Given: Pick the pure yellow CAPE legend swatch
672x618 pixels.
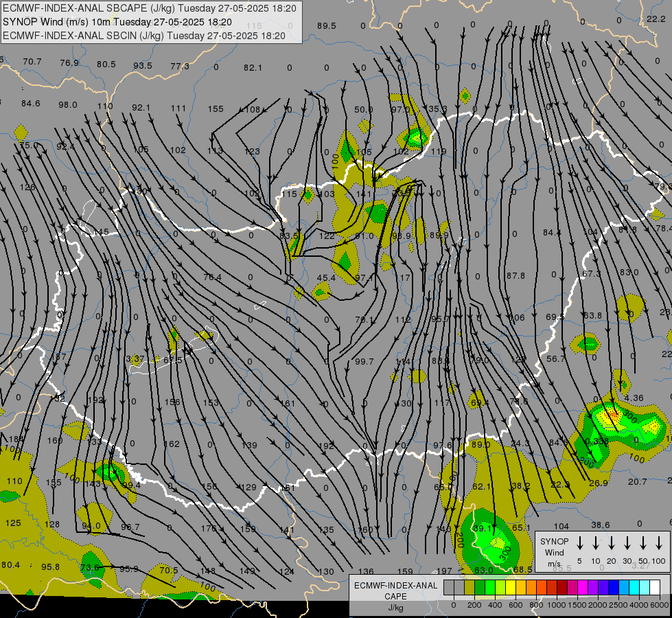Looking at the screenshot, I should pyautogui.click(x=511, y=588).
